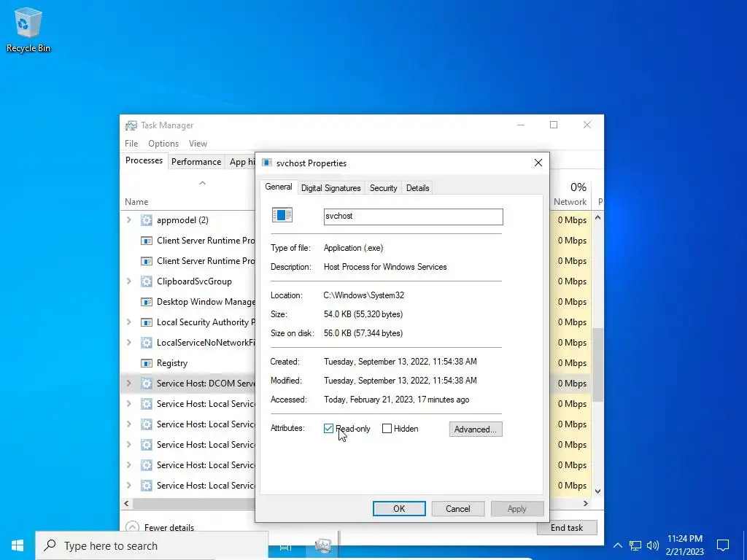Click the Type here to search box
Screen dimensions: 747x560
tap(152, 545)
